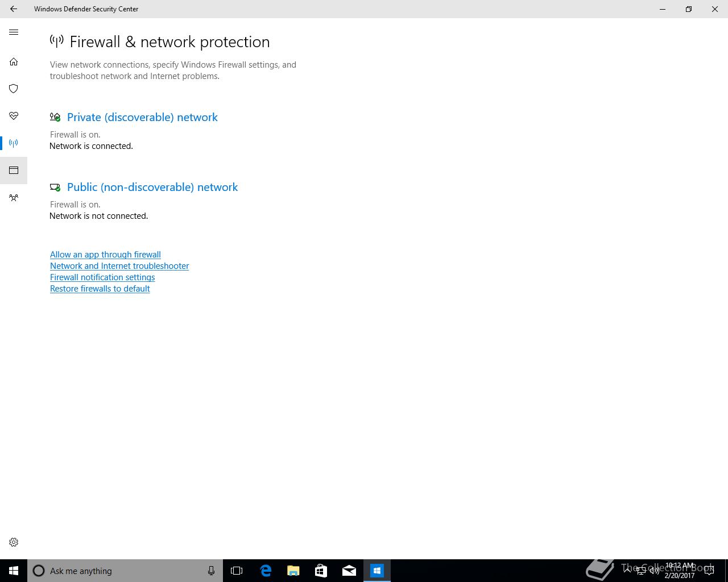Go back using the title bar arrow

(x=14, y=9)
